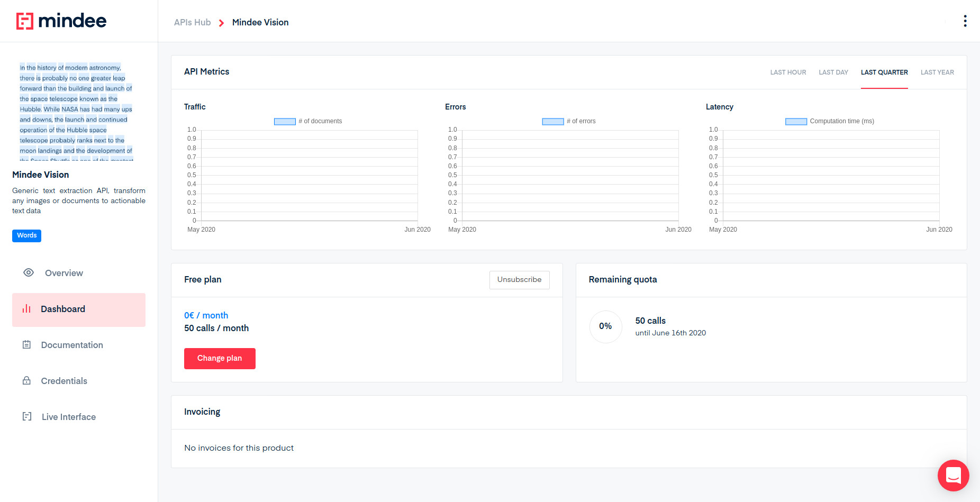
Task: Toggle the Computation time legend
Action: [x=830, y=121]
